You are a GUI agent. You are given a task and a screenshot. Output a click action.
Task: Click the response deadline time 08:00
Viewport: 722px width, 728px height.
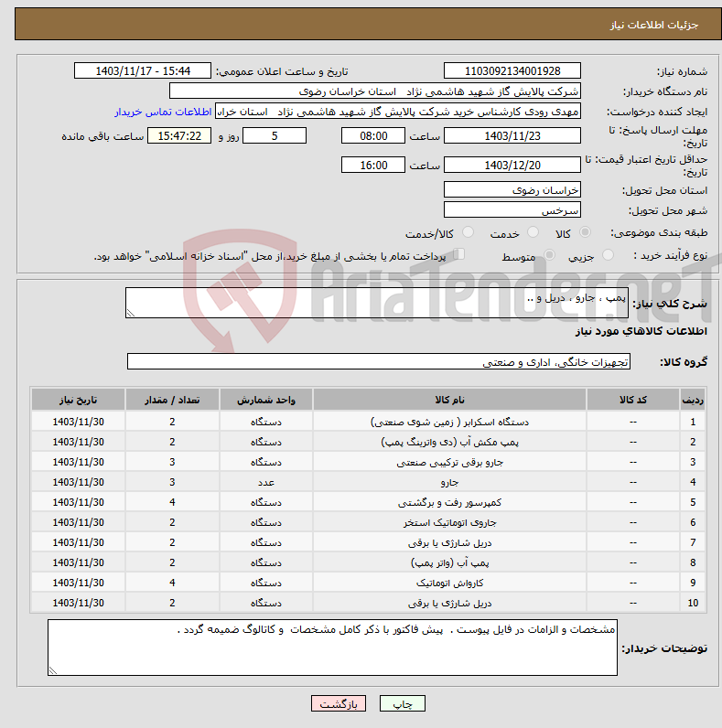pos(373,135)
